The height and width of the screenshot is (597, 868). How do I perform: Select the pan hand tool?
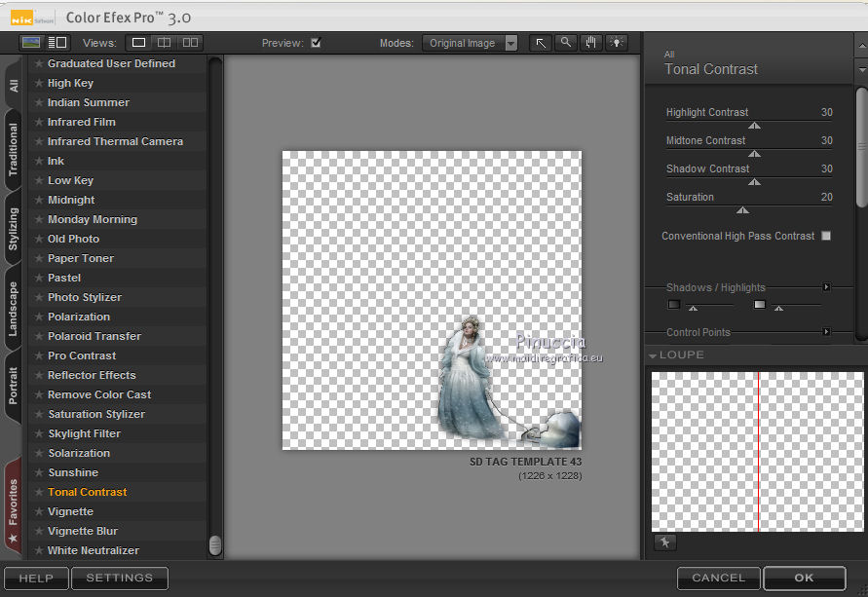(x=591, y=43)
